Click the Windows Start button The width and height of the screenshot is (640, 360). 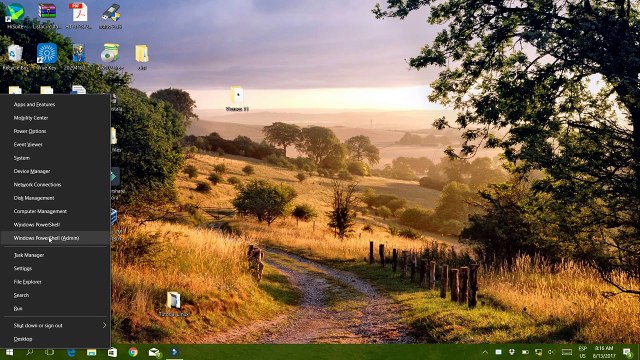click(x=9, y=352)
